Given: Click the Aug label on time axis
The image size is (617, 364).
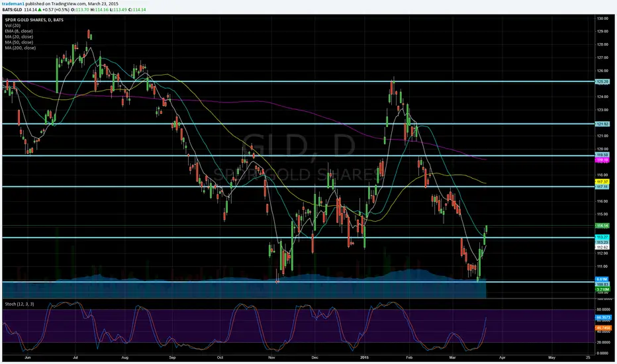Looking at the screenshot, I should click(124, 357).
